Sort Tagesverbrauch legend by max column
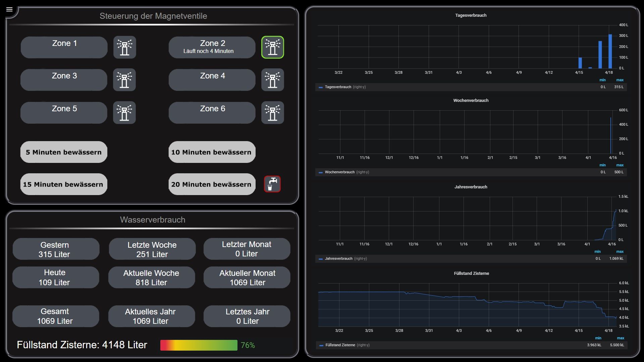This screenshot has width=644, height=362. pos(620,80)
